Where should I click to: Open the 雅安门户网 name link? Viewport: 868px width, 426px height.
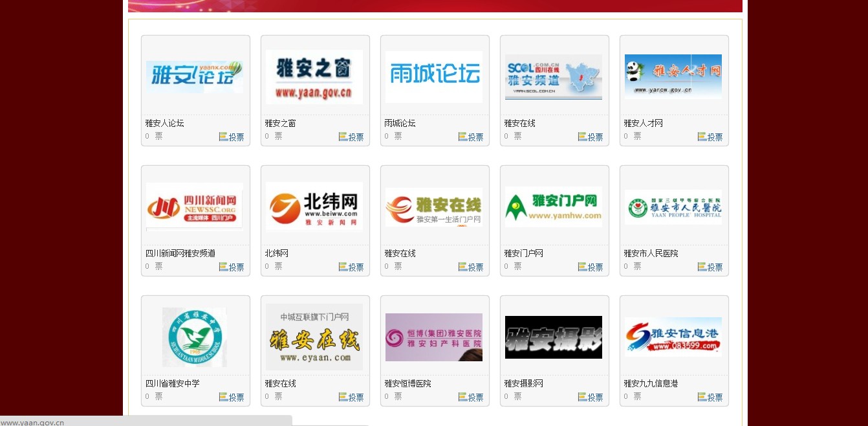(523, 253)
